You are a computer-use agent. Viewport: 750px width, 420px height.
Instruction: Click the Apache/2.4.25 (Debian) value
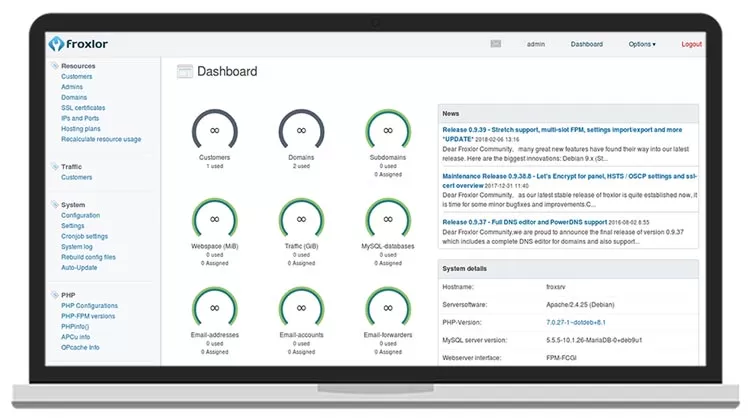pyautogui.click(x=580, y=305)
